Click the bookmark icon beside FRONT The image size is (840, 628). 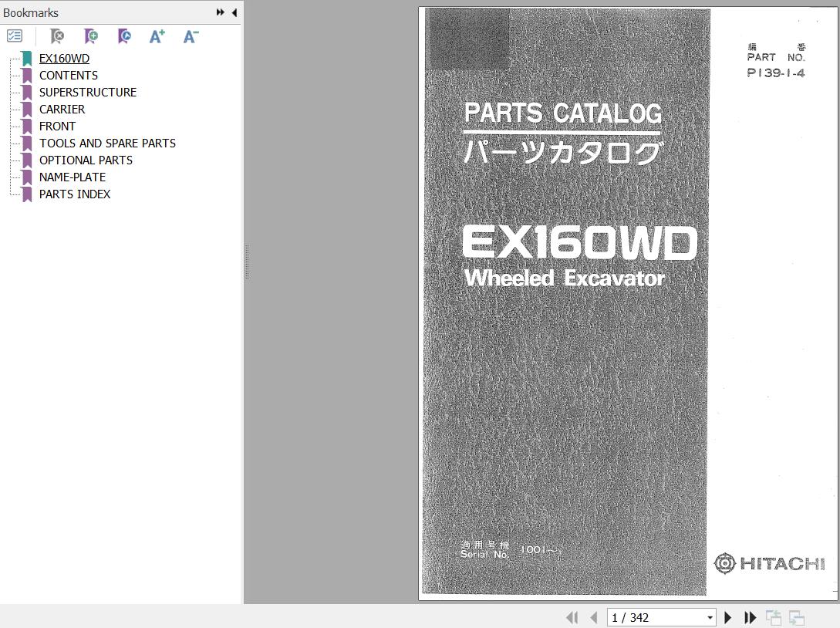click(27, 127)
